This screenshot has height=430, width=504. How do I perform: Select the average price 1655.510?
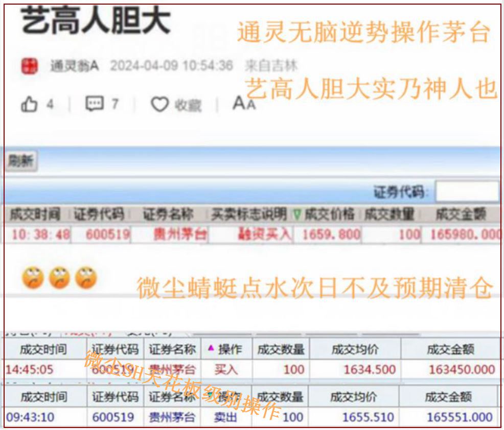368,417
